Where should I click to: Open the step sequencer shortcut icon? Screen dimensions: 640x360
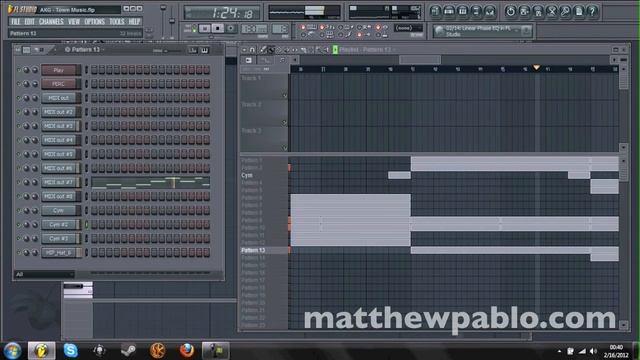tap(449, 11)
